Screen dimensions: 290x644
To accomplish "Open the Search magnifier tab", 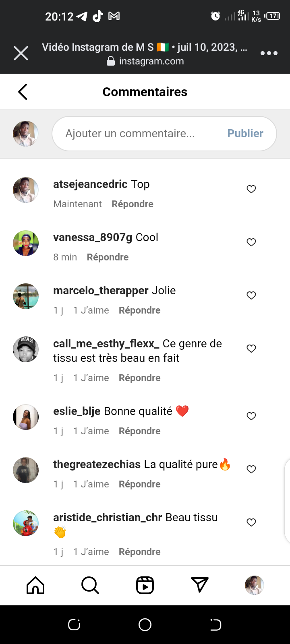I will click(x=90, y=585).
